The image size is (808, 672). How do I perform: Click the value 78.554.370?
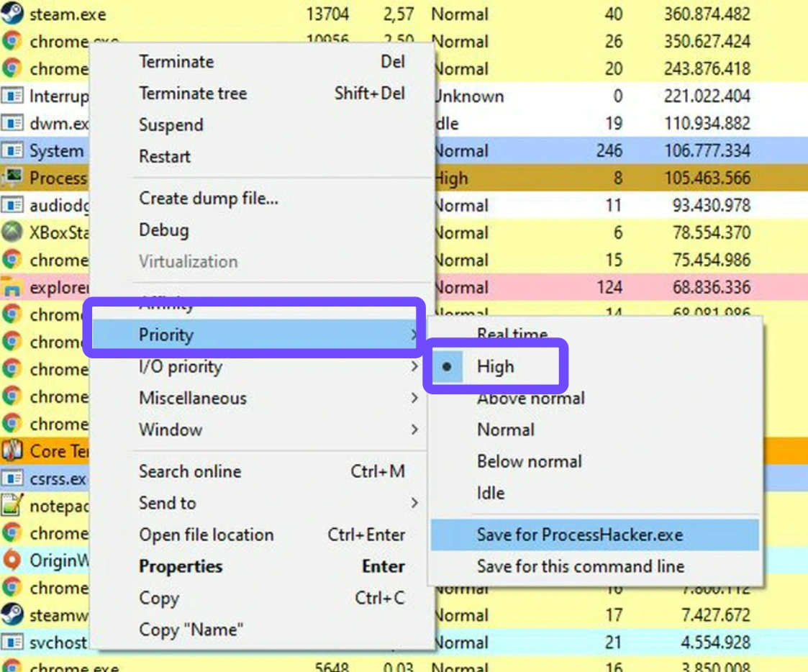(x=711, y=232)
